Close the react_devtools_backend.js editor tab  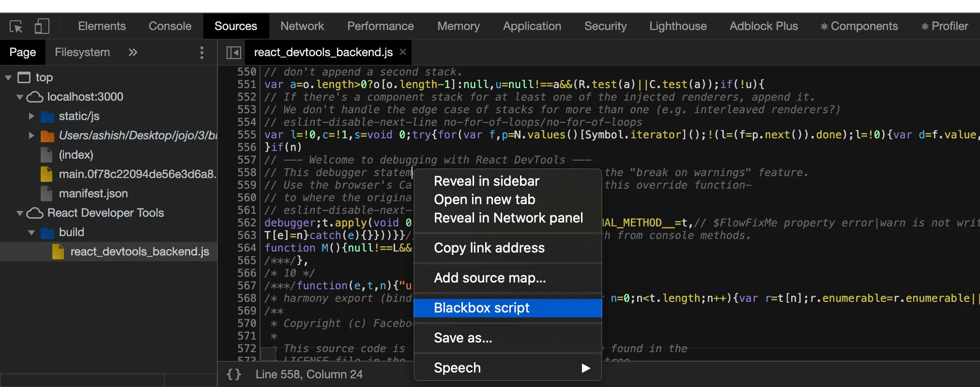pos(403,52)
